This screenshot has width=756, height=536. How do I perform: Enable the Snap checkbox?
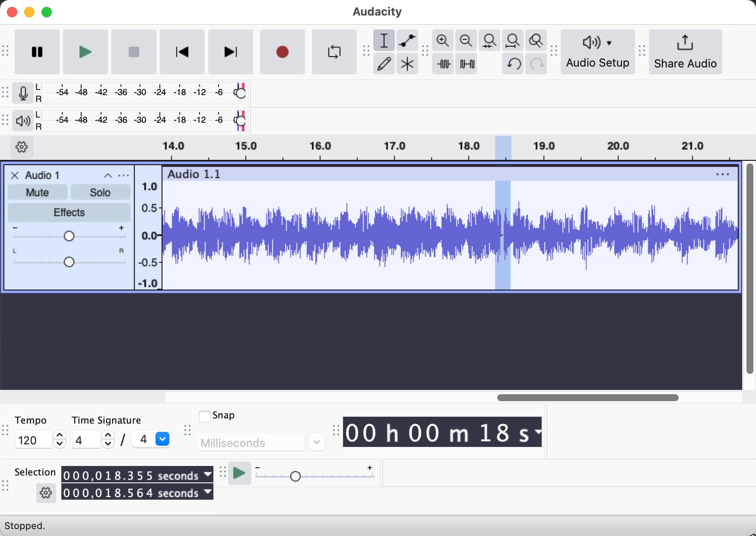click(x=205, y=416)
